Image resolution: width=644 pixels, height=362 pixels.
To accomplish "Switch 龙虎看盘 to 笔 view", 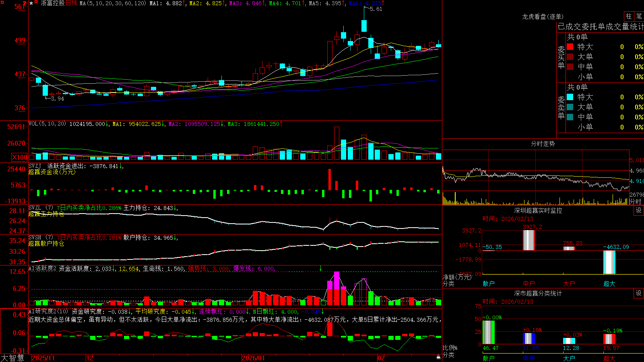I will (x=639, y=16).
